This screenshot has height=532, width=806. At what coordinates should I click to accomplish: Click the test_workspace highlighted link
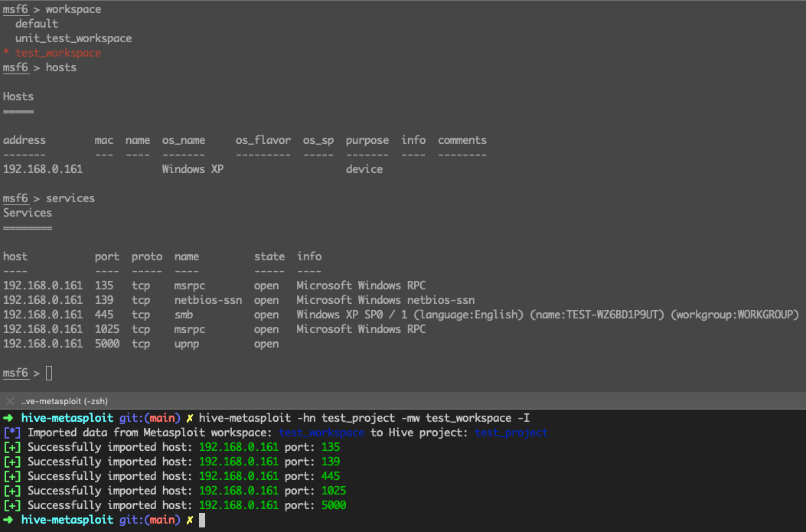tap(321, 432)
